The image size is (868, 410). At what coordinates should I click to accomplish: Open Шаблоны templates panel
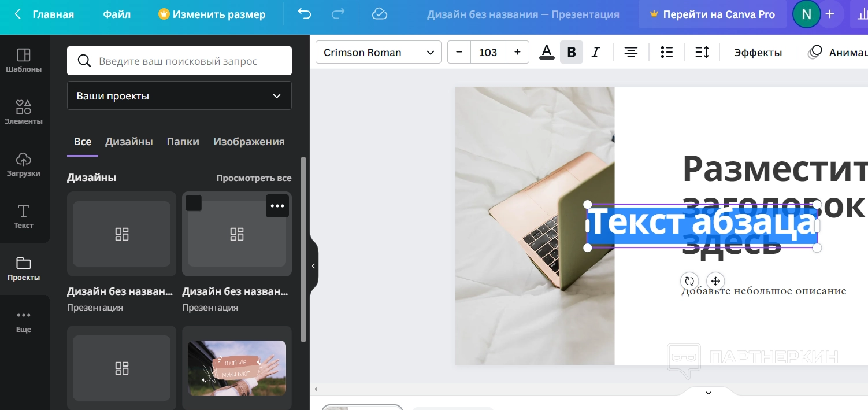tap(24, 61)
